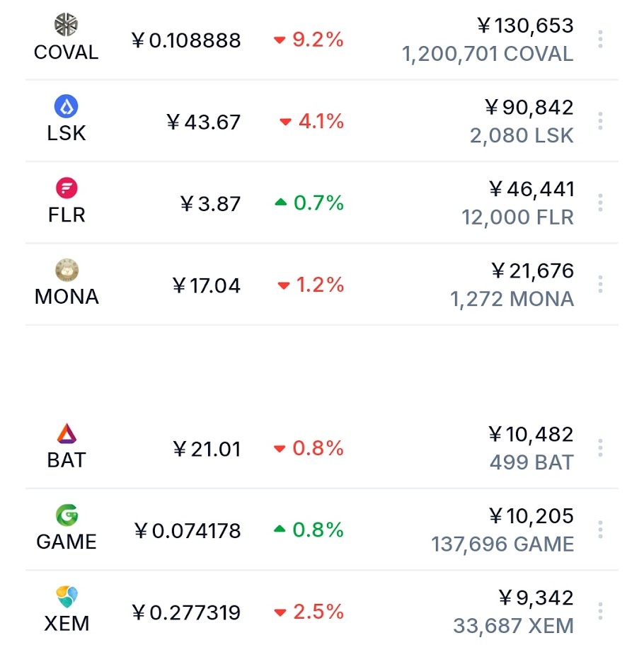Tap the blue LSK coin icon
The image size is (644, 645).
[67, 106]
